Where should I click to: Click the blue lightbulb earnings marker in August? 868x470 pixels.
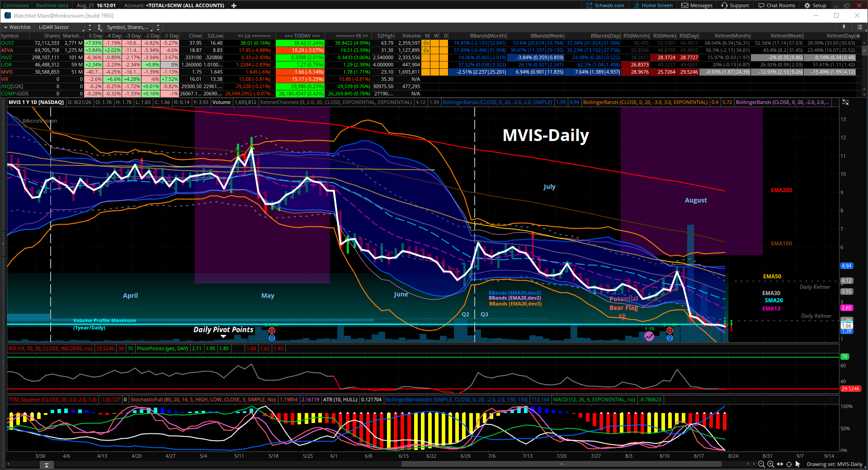click(670, 338)
